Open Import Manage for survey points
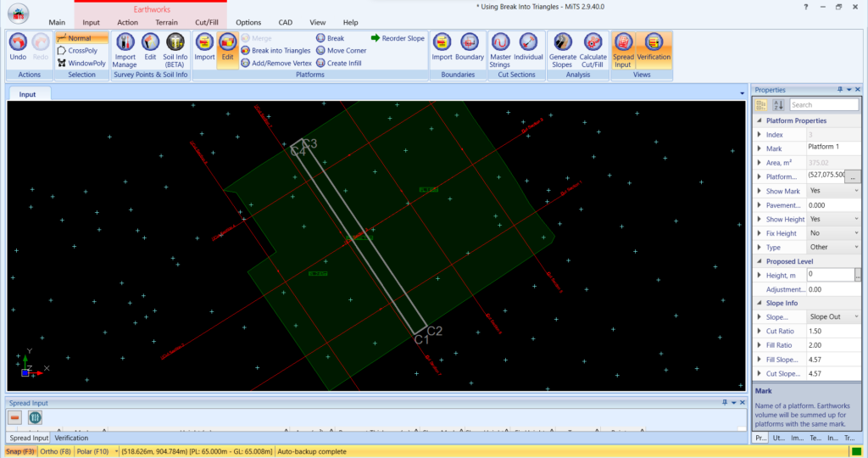Image resolution: width=868 pixels, height=458 pixels. pyautogui.click(x=125, y=50)
